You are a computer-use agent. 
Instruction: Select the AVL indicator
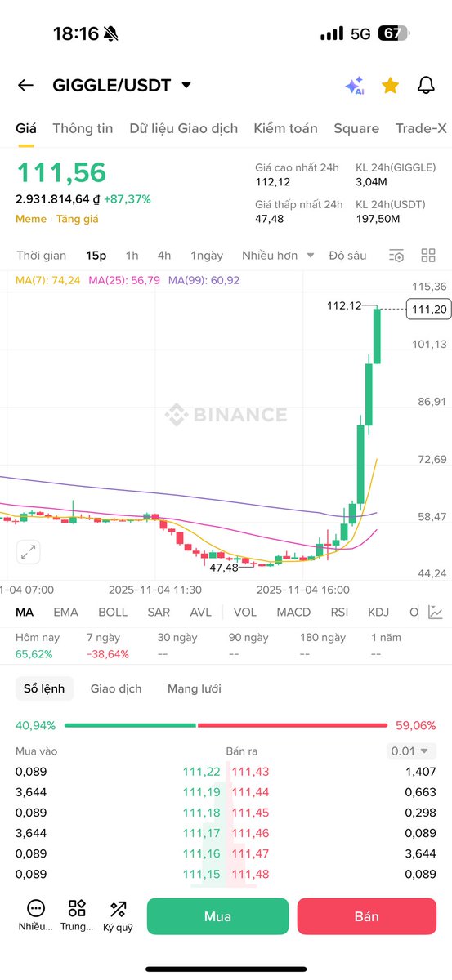pyautogui.click(x=200, y=612)
